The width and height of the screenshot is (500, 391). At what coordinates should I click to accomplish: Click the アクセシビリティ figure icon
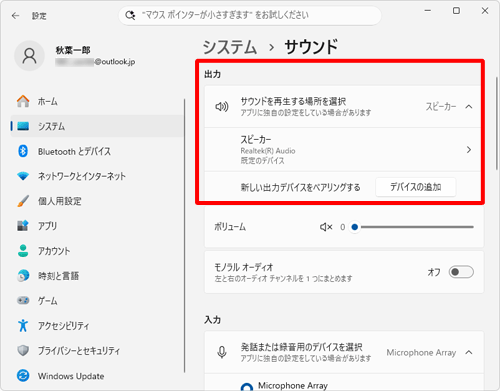click(23, 325)
